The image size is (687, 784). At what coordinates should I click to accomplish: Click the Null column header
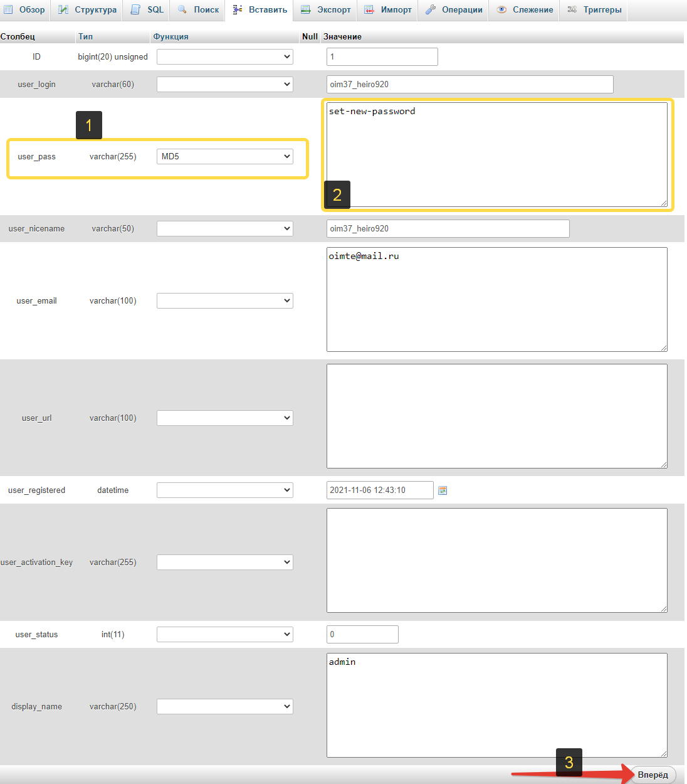[310, 36]
